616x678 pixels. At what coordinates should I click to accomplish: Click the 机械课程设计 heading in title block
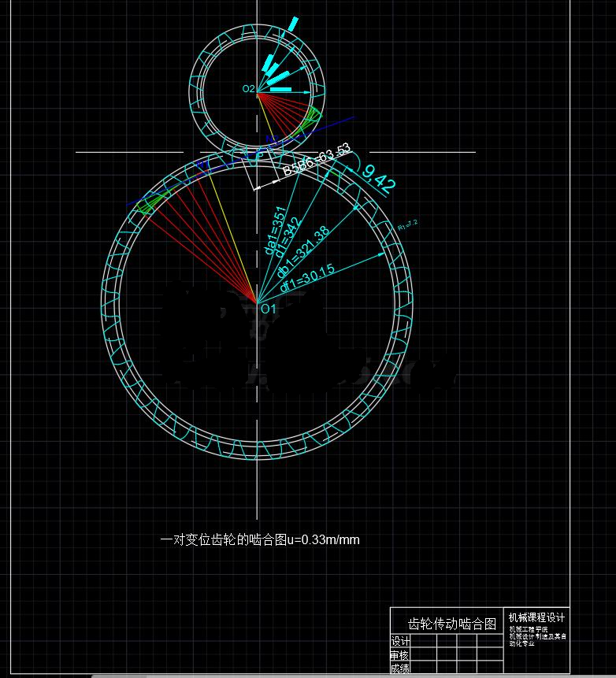536,617
